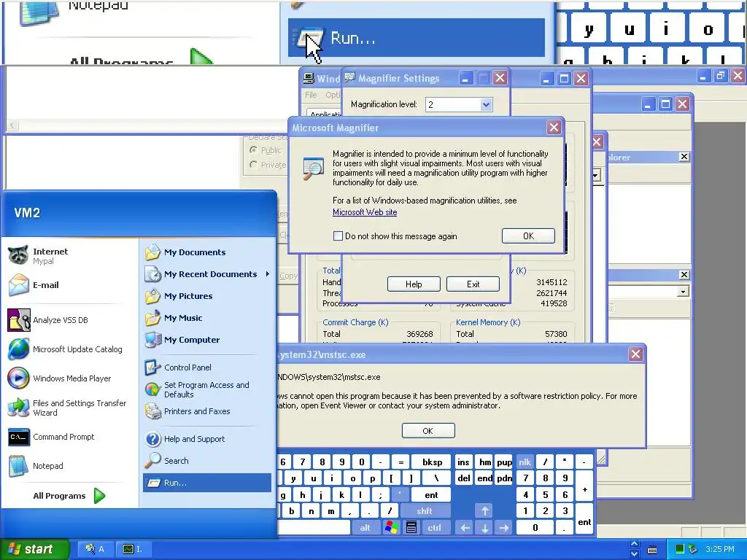Viewport: 747px width, 560px height.
Task: Click numpad 0 key on on-screen keyboard
Action: pyautogui.click(x=535, y=528)
